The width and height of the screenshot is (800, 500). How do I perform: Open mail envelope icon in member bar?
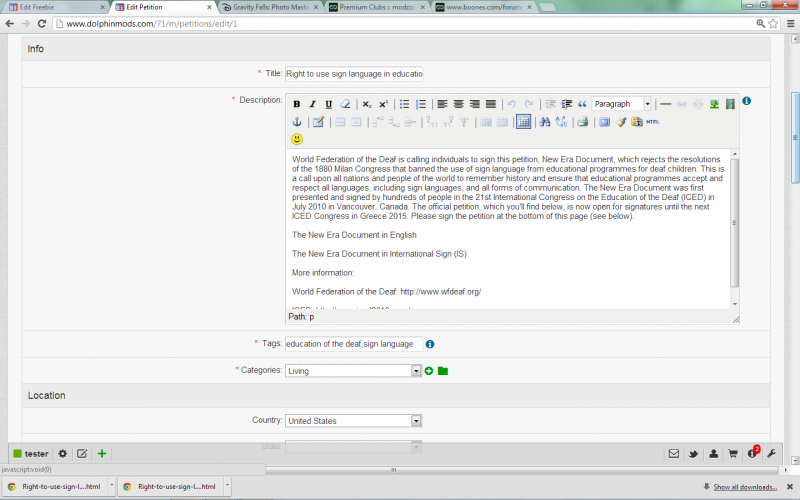(x=674, y=454)
